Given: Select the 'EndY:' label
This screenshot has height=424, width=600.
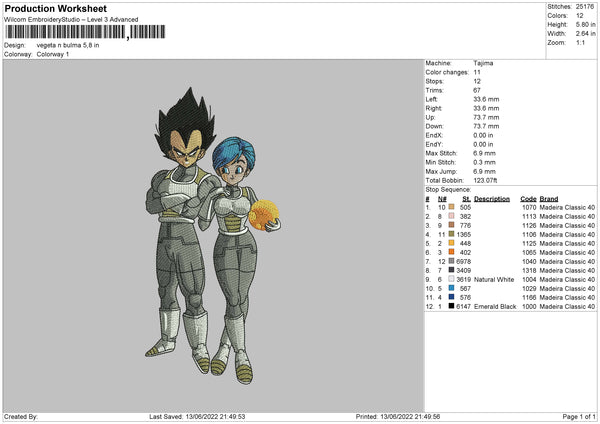Looking at the screenshot, I should tap(434, 144).
